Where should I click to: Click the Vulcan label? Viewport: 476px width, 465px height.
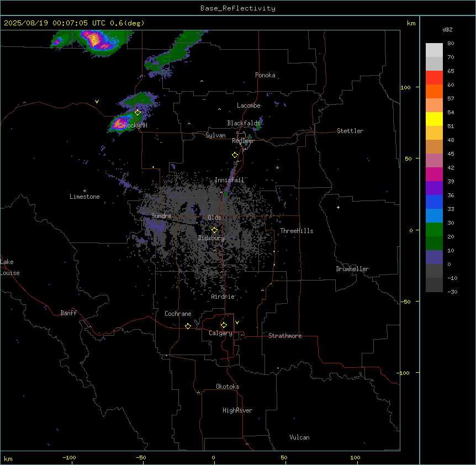[x=300, y=437]
